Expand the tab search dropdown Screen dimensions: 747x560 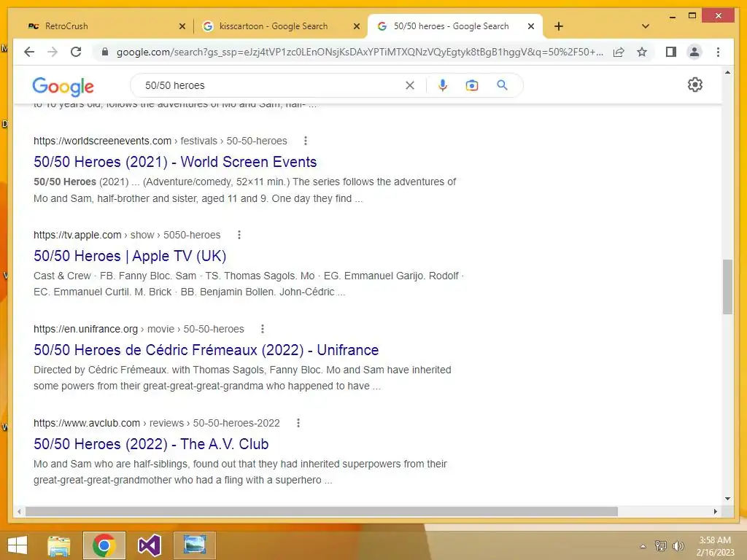646,26
